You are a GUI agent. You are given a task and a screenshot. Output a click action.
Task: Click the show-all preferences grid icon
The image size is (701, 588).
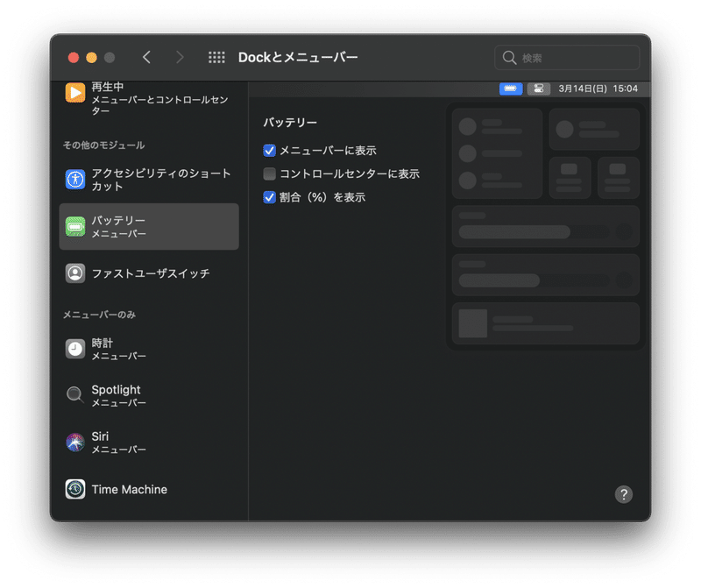point(216,57)
